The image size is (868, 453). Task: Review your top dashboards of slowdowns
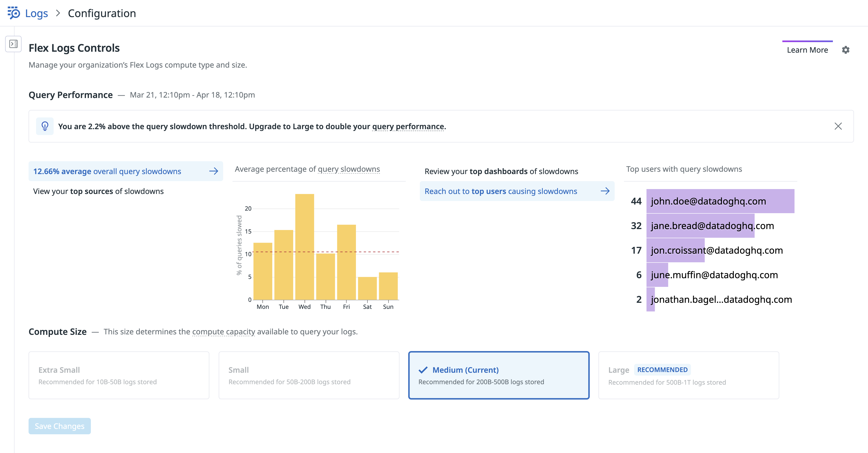(501, 171)
